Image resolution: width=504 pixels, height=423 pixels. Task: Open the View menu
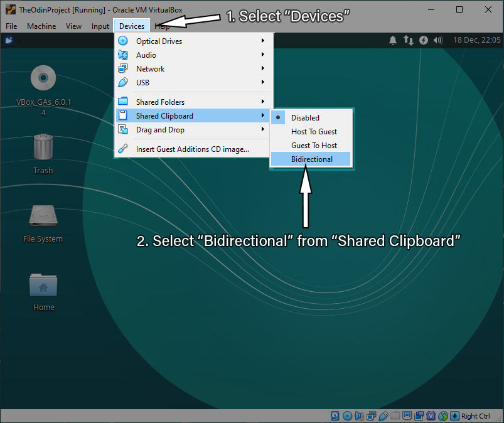[x=73, y=26]
